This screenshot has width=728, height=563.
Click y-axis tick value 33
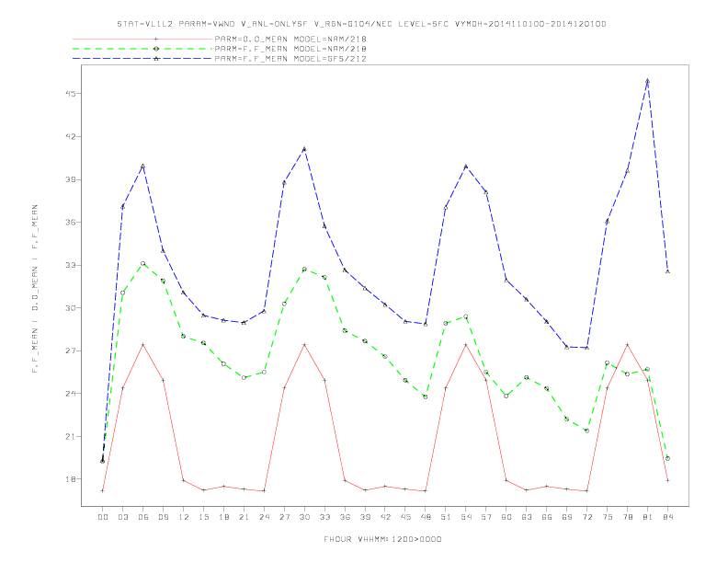point(70,265)
